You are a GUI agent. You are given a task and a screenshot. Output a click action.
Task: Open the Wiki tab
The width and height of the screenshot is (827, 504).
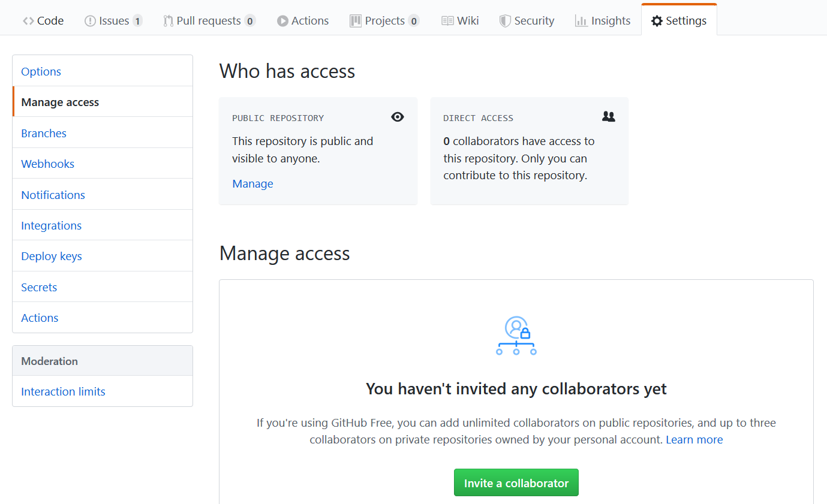point(460,20)
